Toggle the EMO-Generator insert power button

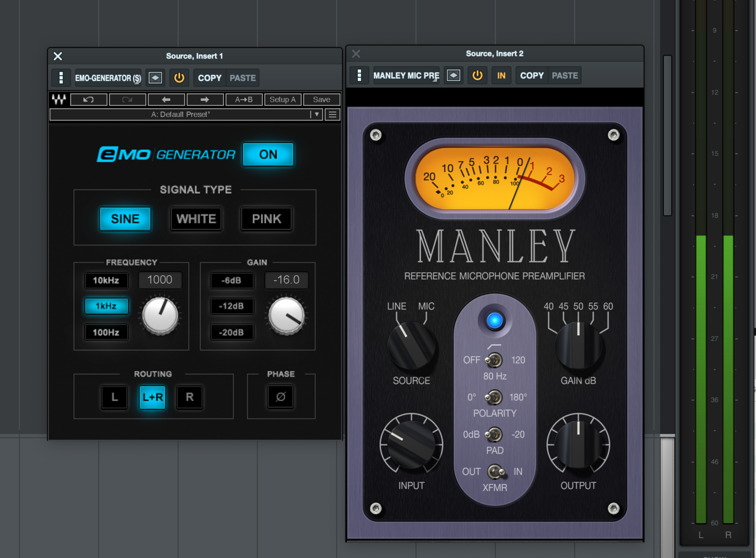pos(179,78)
